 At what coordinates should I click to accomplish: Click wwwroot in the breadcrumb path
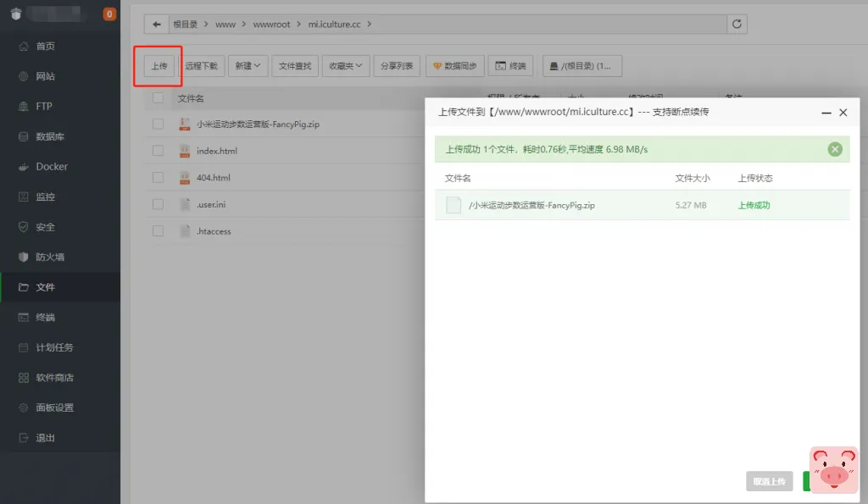coord(271,25)
